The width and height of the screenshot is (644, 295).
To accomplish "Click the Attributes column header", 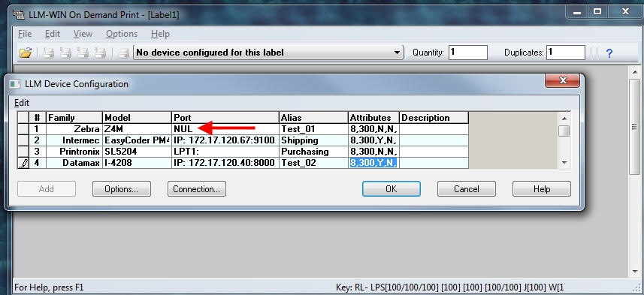I will coord(373,118).
